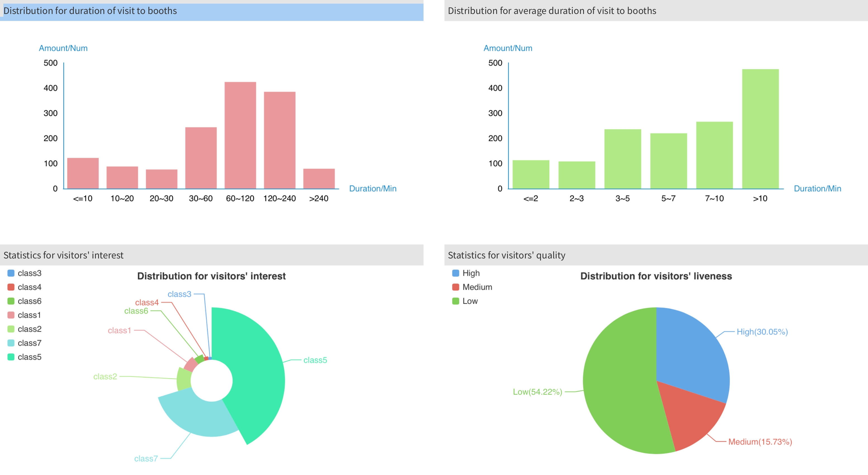868x475 pixels.
Task: Toggle class3 legend swatch
Action: (11, 273)
